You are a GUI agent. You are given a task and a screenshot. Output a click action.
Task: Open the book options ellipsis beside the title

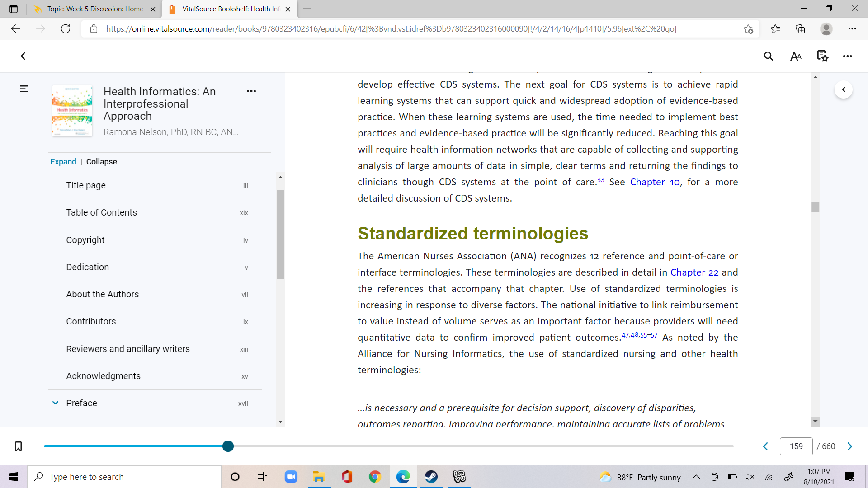(251, 91)
